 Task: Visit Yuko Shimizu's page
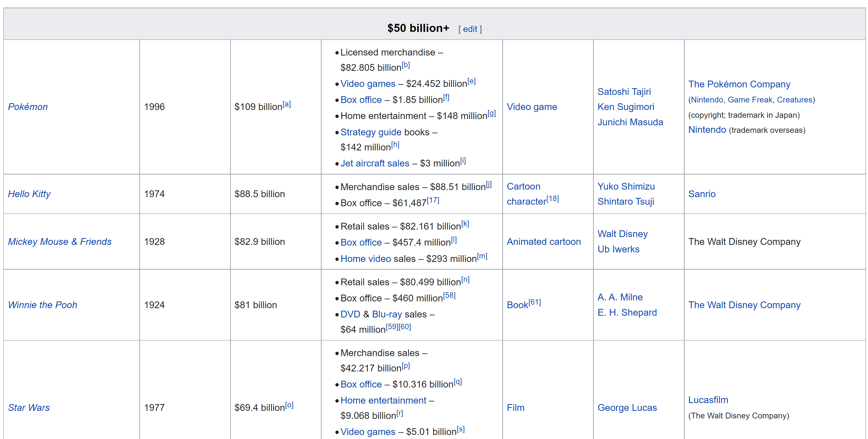pos(626,186)
